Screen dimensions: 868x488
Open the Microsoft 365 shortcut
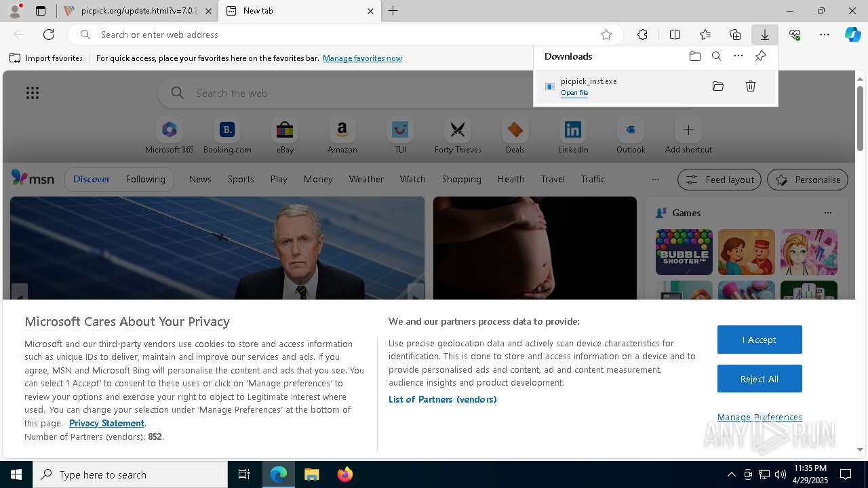pyautogui.click(x=170, y=136)
